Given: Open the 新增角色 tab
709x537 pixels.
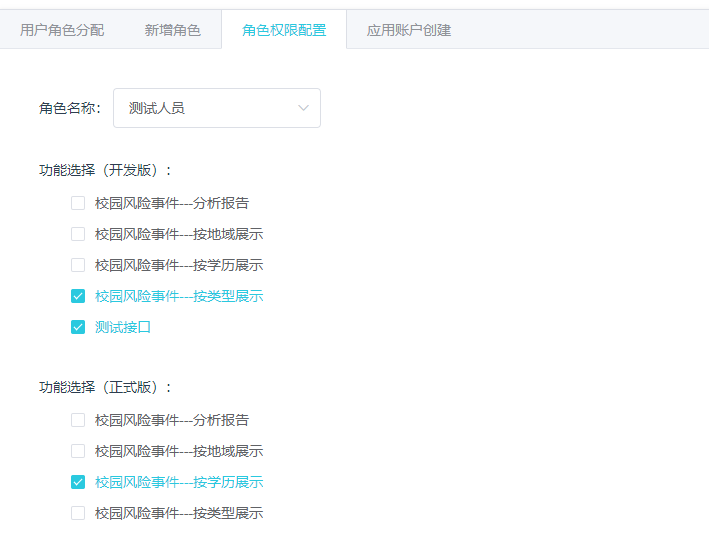Looking at the screenshot, I should point(172,30).
